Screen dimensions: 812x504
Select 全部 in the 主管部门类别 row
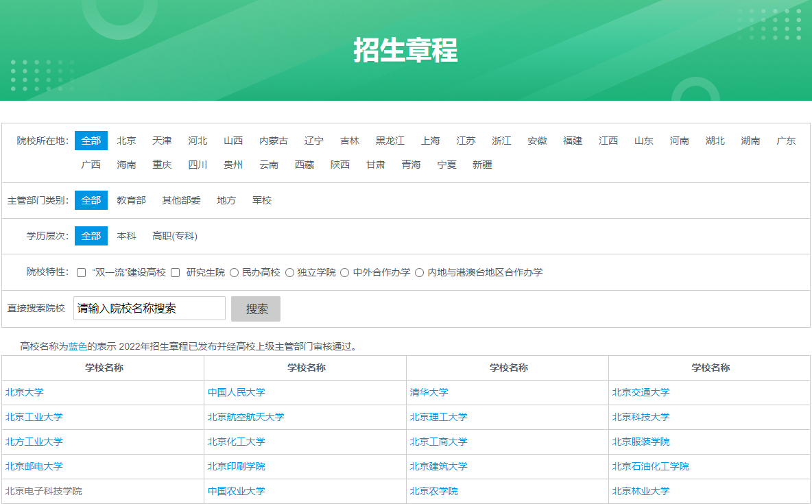pos(91,200)
